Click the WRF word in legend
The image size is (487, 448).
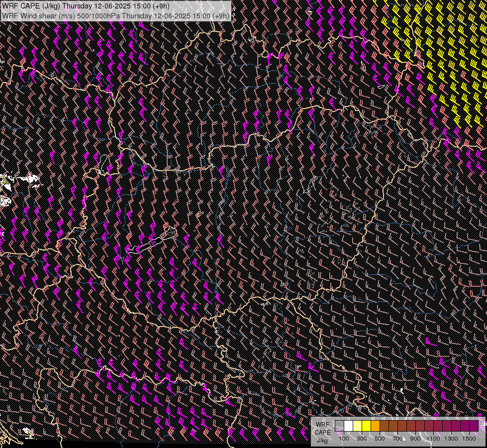coord(323,425)
